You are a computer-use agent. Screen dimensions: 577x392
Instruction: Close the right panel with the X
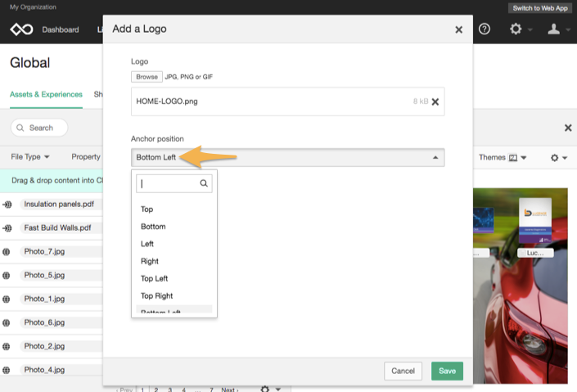(568, 128)
